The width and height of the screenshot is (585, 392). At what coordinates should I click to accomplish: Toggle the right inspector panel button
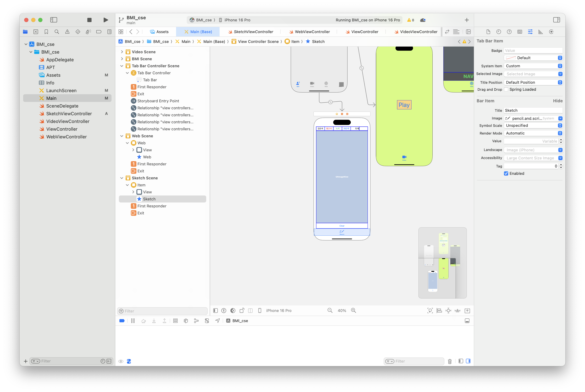pyautogui.click(x=556, y=20)
